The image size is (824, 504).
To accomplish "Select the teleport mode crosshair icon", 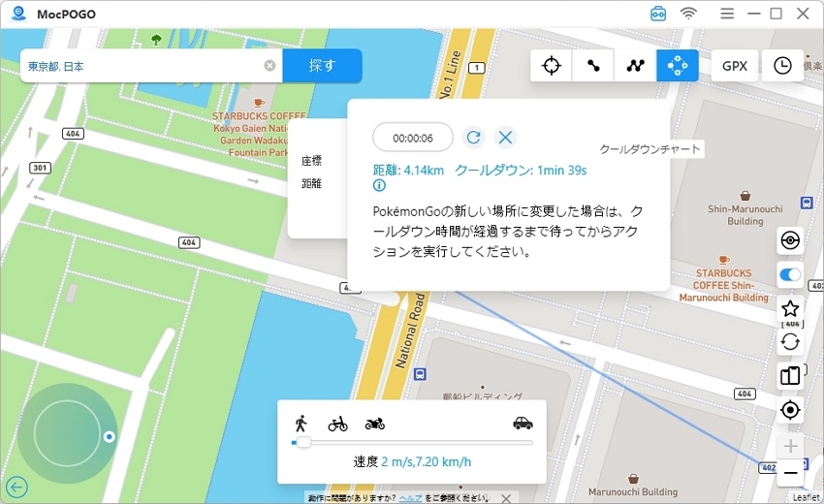I will [551, 66].
